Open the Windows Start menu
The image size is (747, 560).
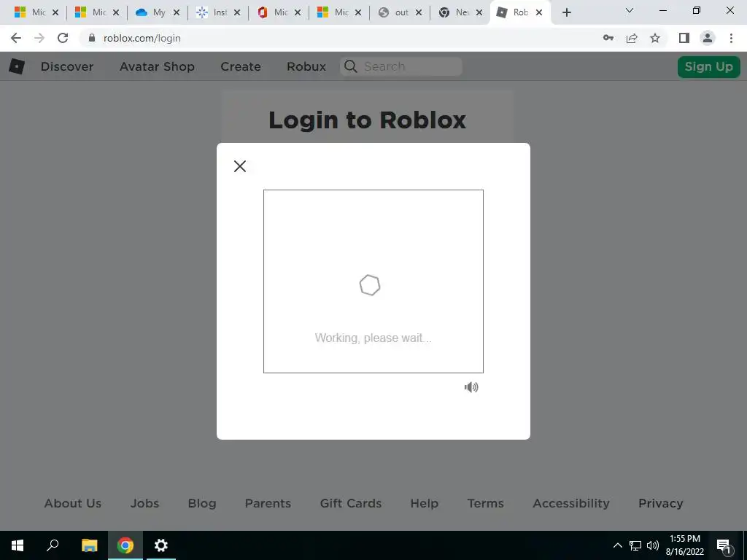click(18, 545)
